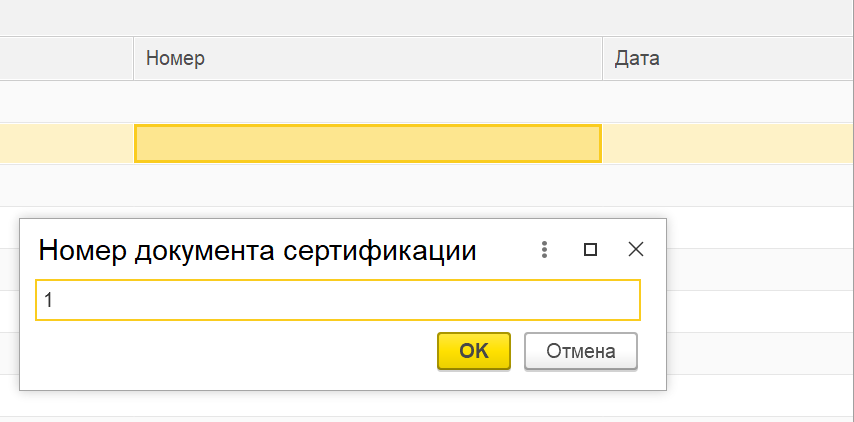This screenshot has height=422, width=854.
Task: Select Дата cell in row above highlighted
Action: (x=728, y=102)
